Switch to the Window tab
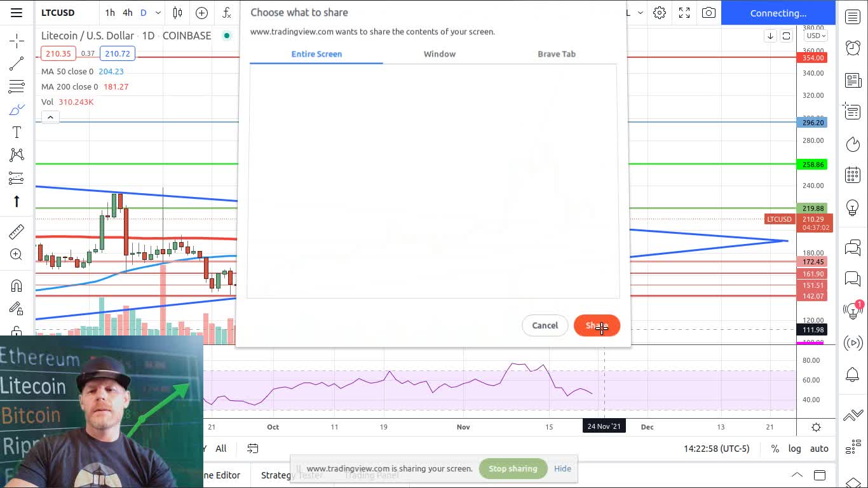Viewport: 868px width, 488px height. (x=440, y=54)
